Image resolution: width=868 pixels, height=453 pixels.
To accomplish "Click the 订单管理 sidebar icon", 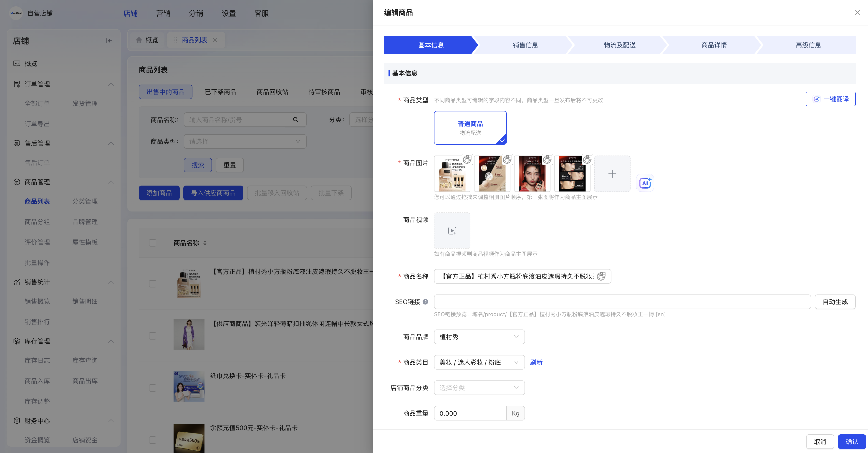I will tap(17, 84).
